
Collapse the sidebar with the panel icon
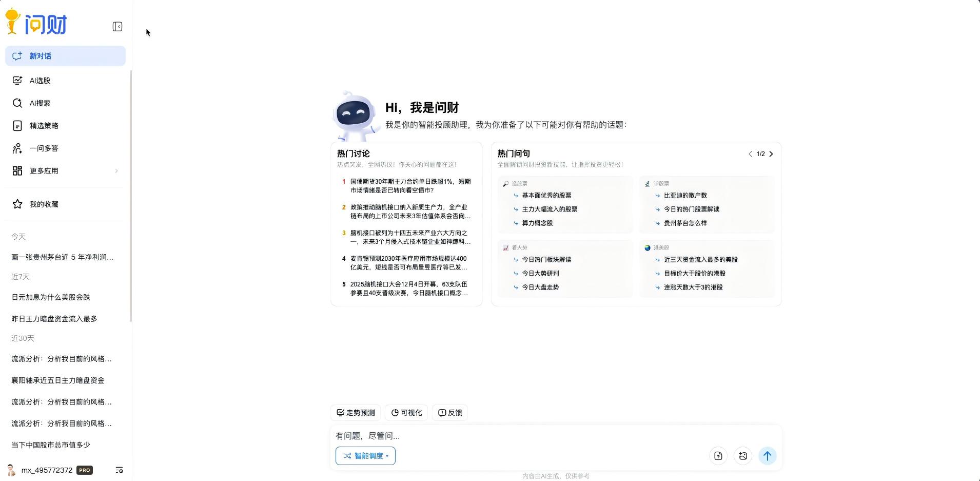click(117, 26)
